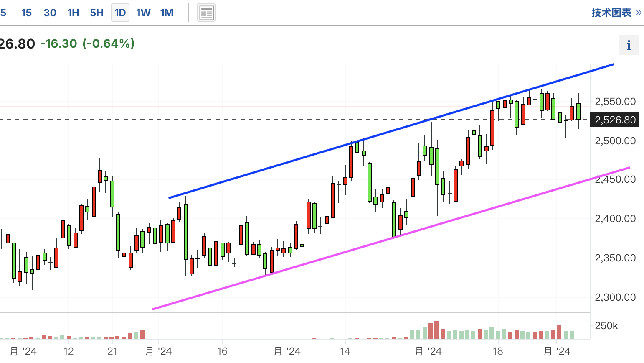
Task: Click the 250k volume axis label
Action: click(606, 326)
